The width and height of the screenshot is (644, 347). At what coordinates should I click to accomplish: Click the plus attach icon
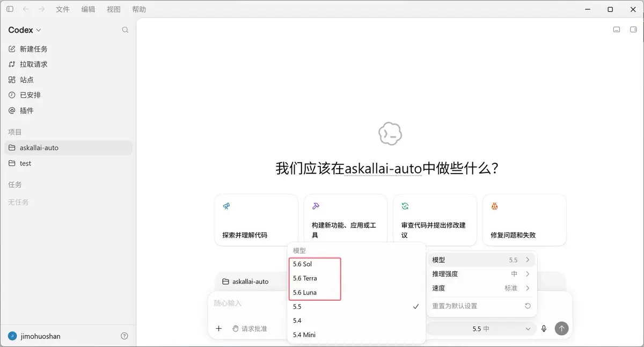(219, 329)
